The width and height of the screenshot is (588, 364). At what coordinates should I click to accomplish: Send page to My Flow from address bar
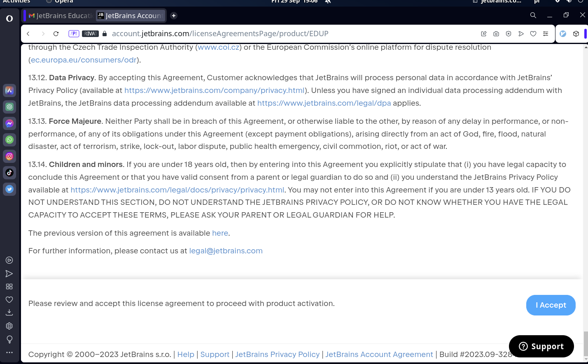[521, 34]
